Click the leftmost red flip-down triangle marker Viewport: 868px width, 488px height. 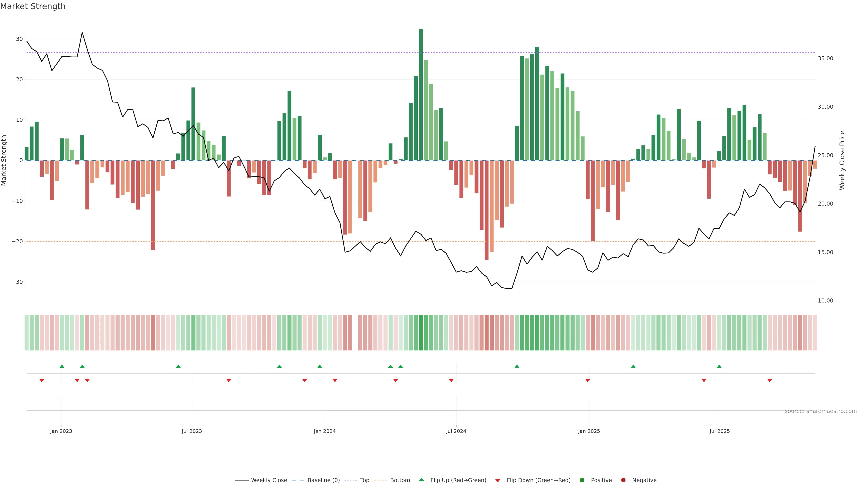point(42,380)
